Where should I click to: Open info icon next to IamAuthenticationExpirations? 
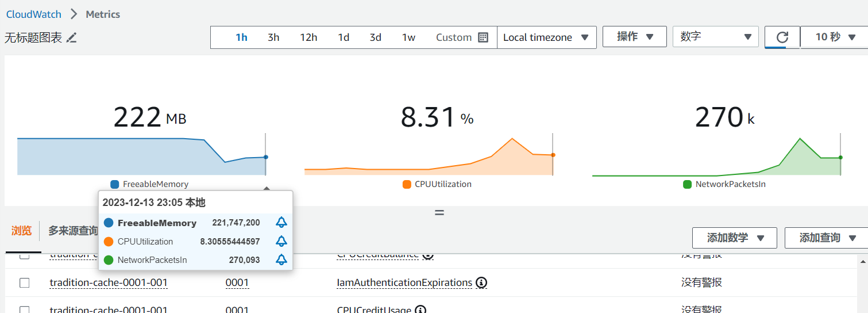pos(481,283)
